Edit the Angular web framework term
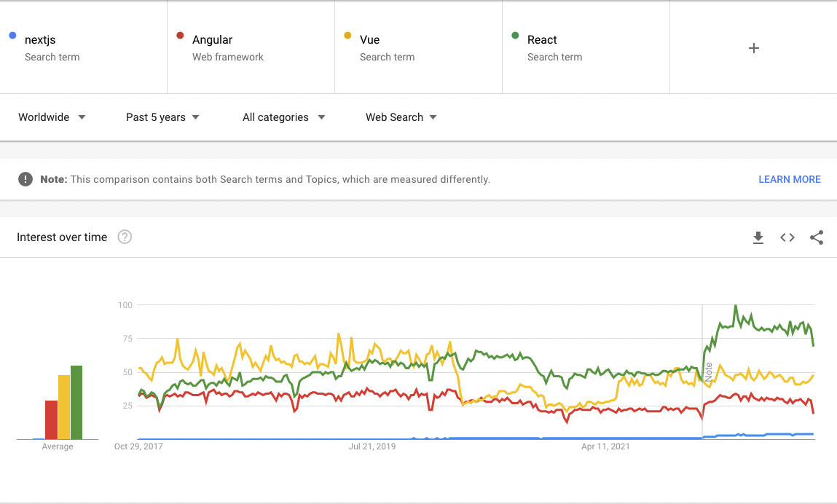 click(x=251, y=47)
